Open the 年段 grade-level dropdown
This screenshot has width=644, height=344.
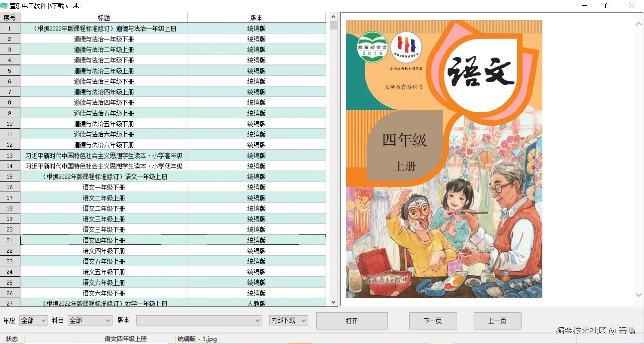[34, 320]
